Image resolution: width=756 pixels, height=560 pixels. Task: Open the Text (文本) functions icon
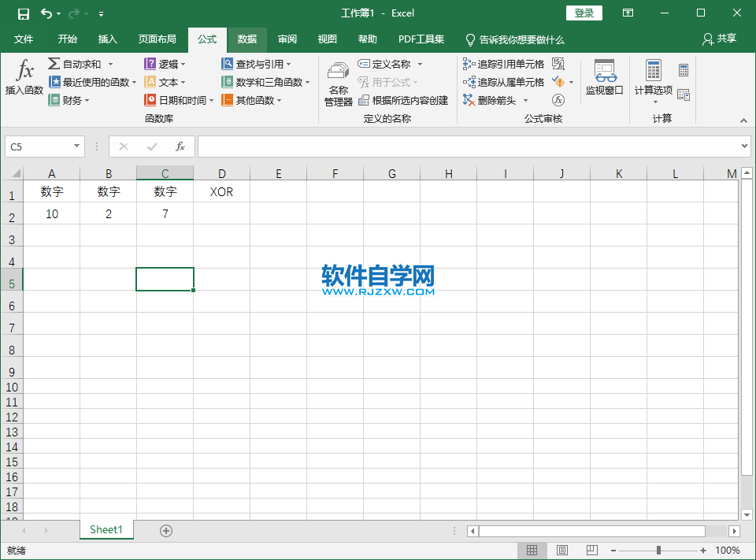coord(150,82)
